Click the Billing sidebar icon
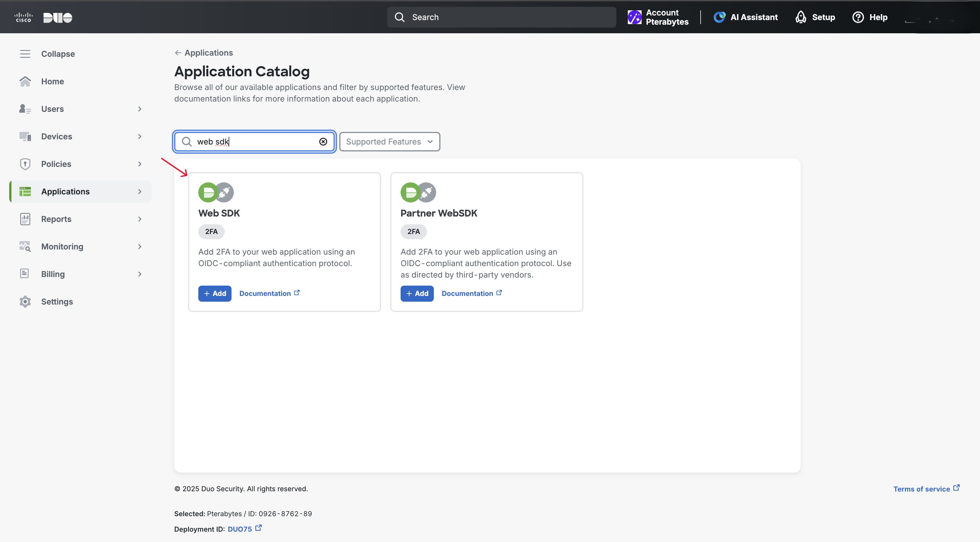The height and width of the screenshot is (542, 980). click(24, 273)
